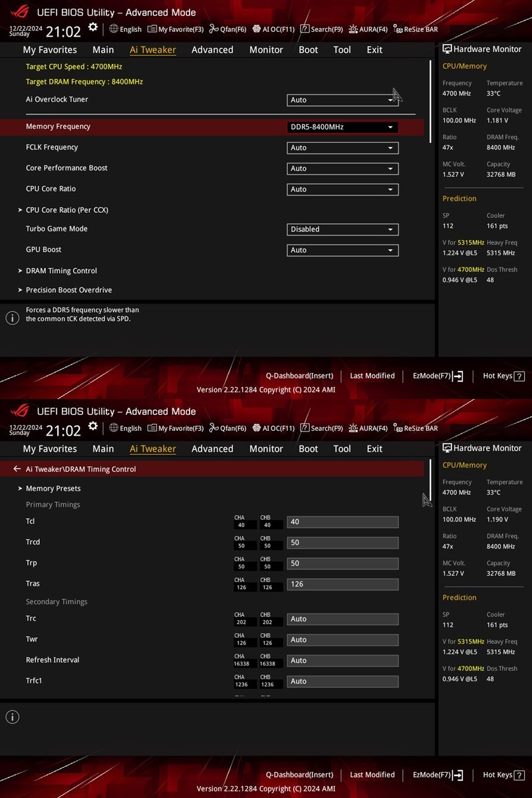Switch to the Boot tab
Viewport: 532px width, 798px height.
pyautogui.click(x=308, y=49)
